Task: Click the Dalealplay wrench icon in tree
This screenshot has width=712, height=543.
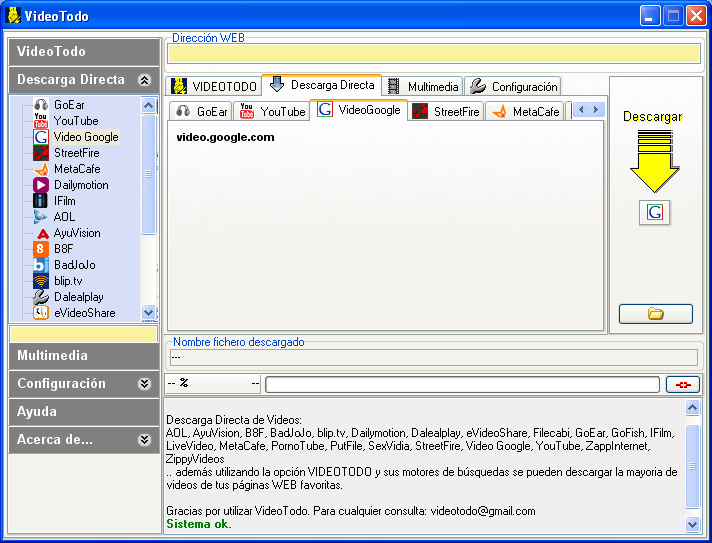Action: 41,297
